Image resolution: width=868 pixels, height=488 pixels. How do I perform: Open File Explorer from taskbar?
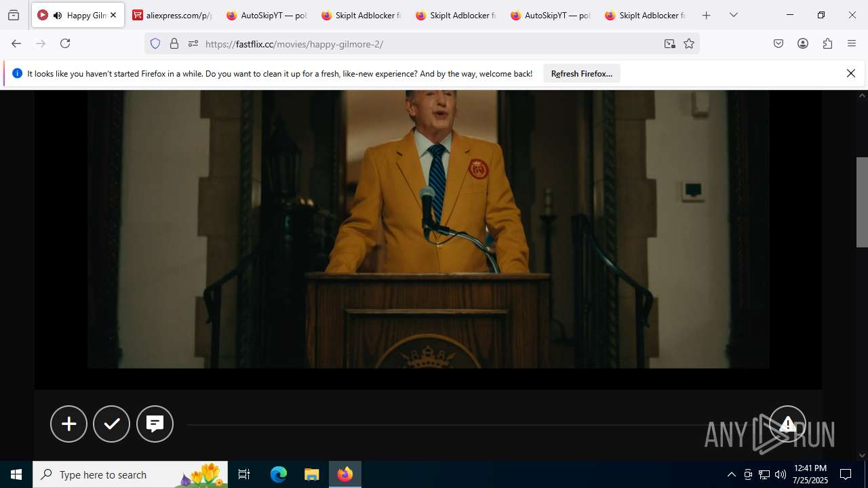(311, 474)
